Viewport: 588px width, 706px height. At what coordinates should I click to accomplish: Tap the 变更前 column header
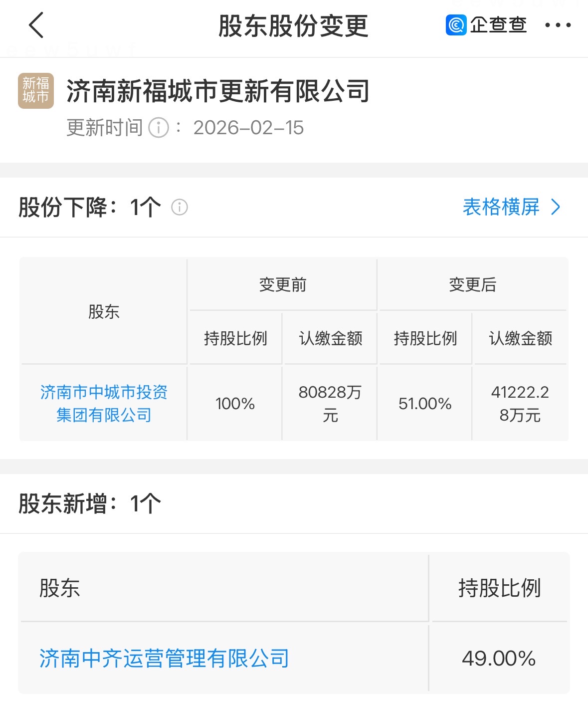point(282,285)
